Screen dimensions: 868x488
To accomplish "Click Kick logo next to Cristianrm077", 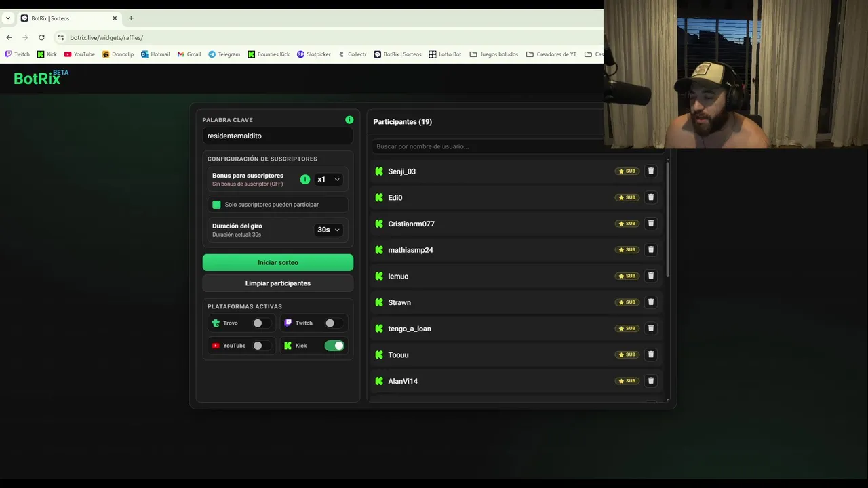I will point(379,224).
